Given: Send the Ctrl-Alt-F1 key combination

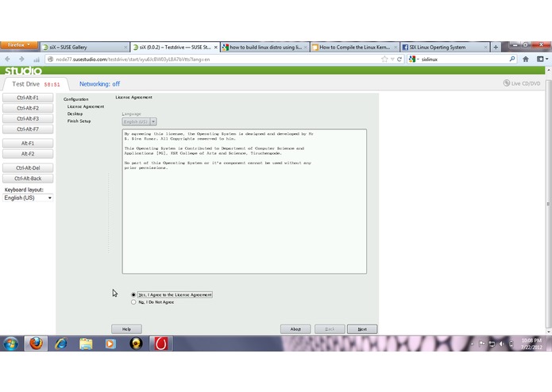Looking at the screenshot, I should (x=28, y=98).
